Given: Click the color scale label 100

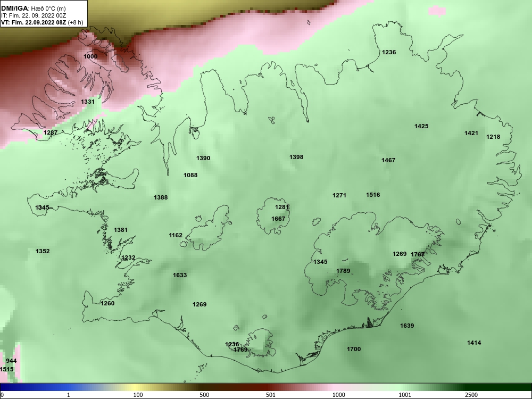Looking at the screenshot, I should [138, 395].
